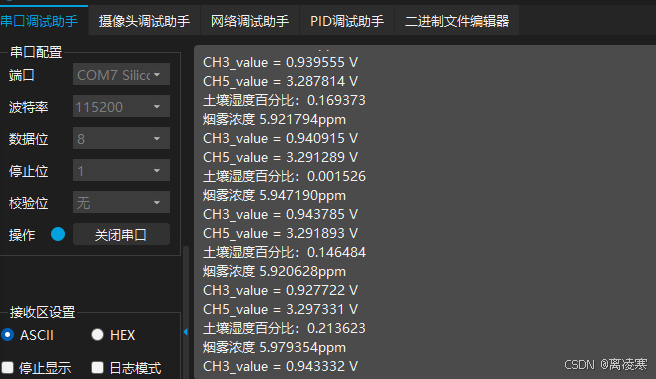Click the line CH3_value = 0.927722 V

coord(281,290)
